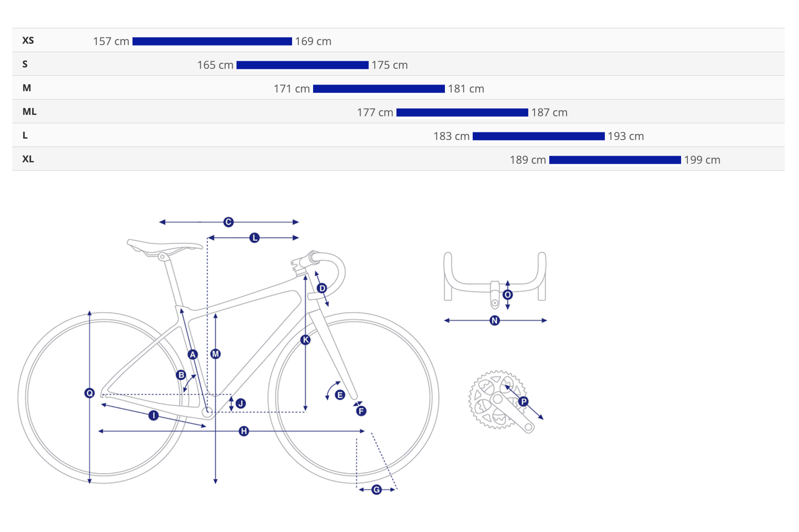Click the XS size row label
The width and height of the screenshot is (799, 532).
coord(28,41)
